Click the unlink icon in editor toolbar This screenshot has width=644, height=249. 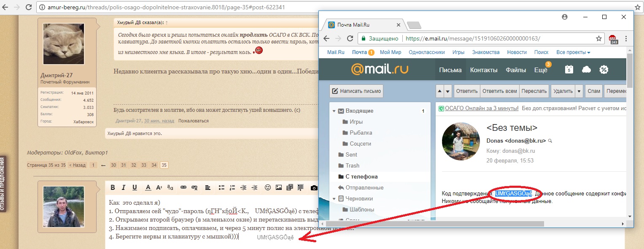(x=194, y=187)
